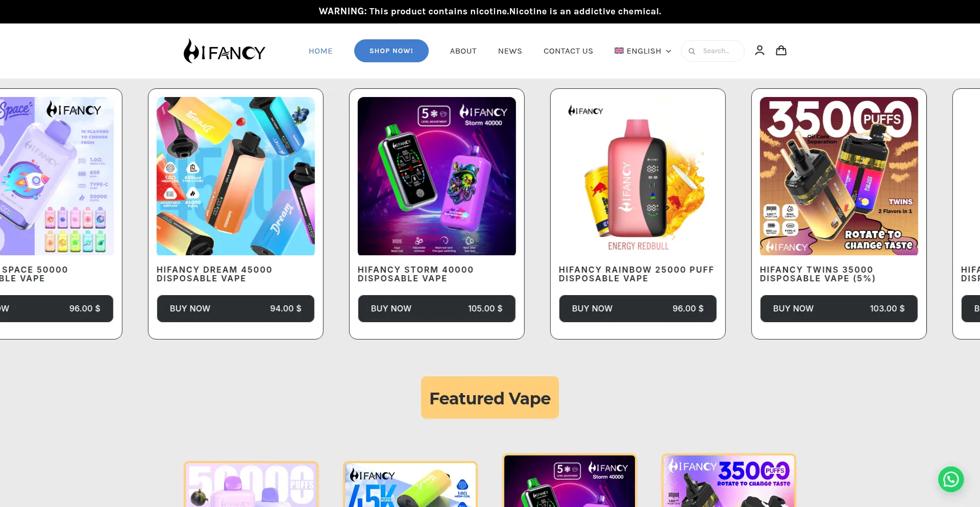Open the shopping bag cart icon

pyautogui.click(x=781, y=51)
